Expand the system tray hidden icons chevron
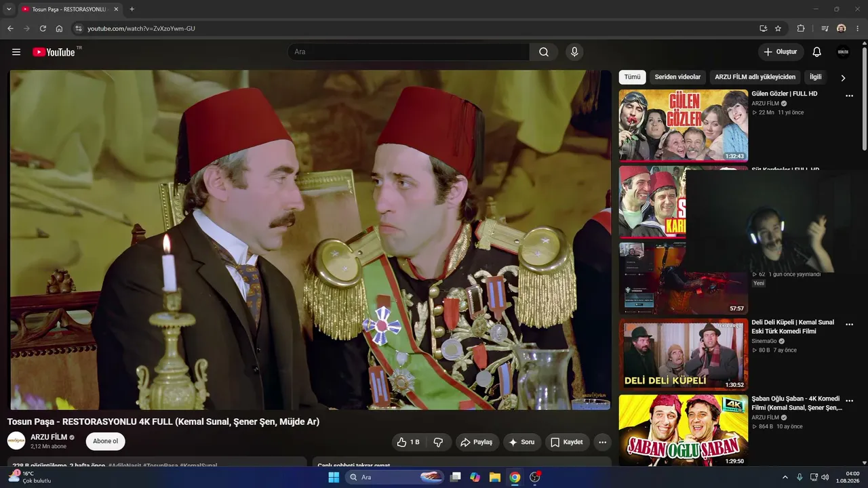Viewport: 868px width, 488px height. point(785,477)
